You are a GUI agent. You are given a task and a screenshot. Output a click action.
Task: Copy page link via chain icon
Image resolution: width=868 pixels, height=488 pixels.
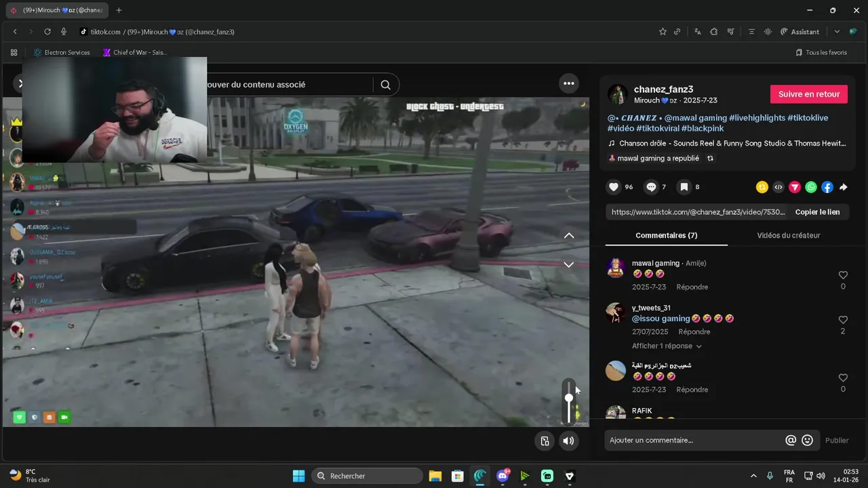point(677,32)
